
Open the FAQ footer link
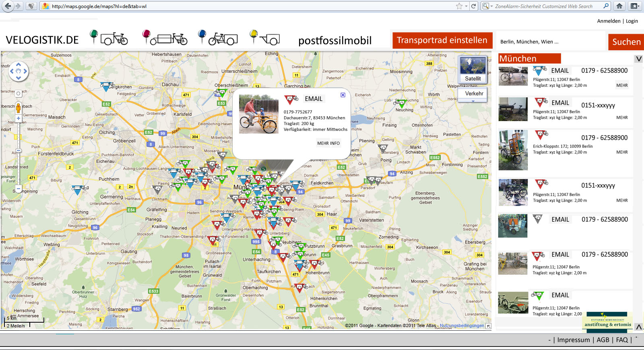(621, 340)
